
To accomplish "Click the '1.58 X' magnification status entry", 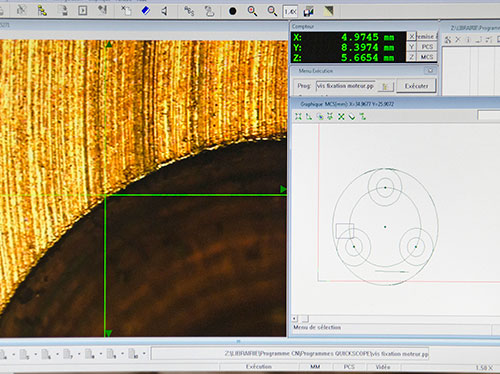I will point(484,368).
